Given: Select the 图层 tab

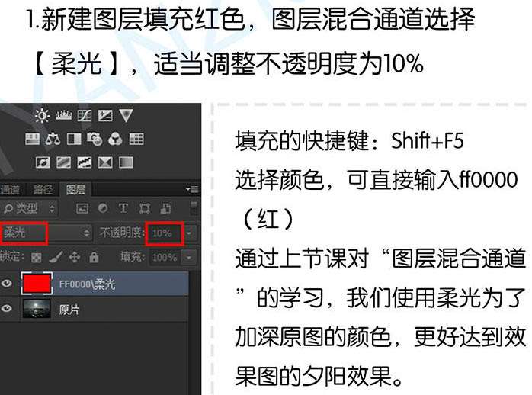Looking at the screenshot, I should [75, 190].
